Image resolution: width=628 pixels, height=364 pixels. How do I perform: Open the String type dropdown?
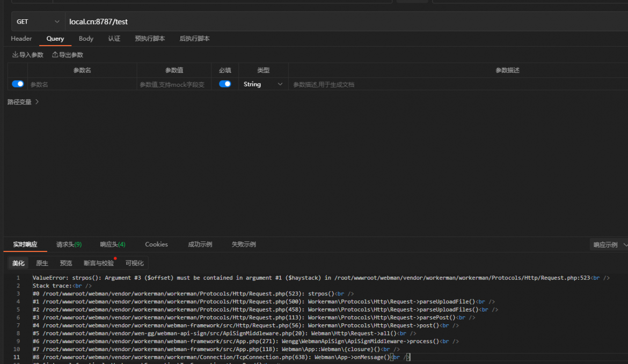[263, 84]
